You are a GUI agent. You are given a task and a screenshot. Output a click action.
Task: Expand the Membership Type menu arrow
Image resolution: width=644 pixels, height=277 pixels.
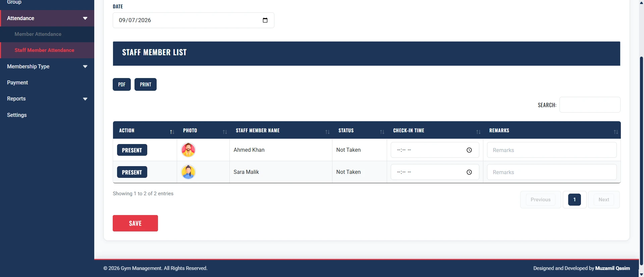[85, 67]
